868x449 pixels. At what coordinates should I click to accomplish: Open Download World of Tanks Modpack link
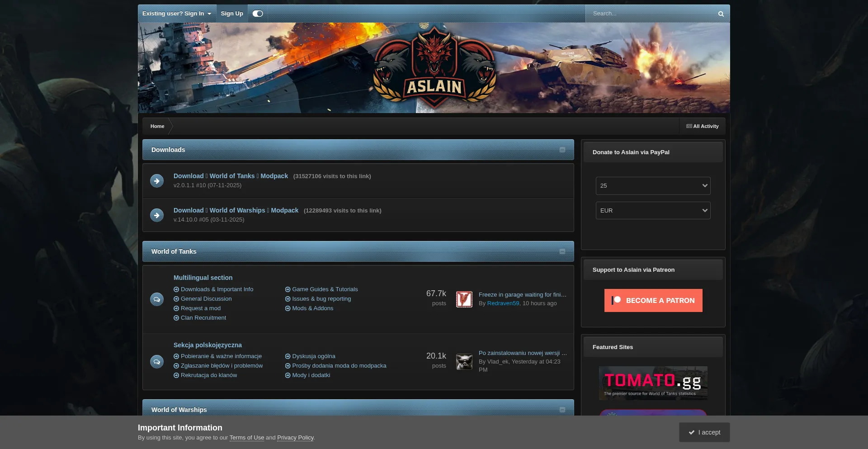click(x=231, y=176)
